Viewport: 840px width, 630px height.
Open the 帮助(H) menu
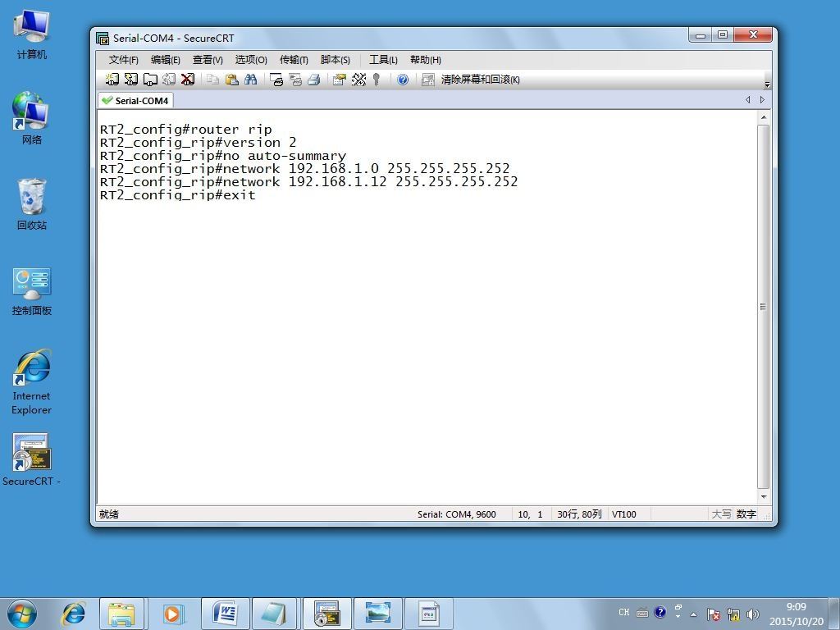(x=426, y=59)
